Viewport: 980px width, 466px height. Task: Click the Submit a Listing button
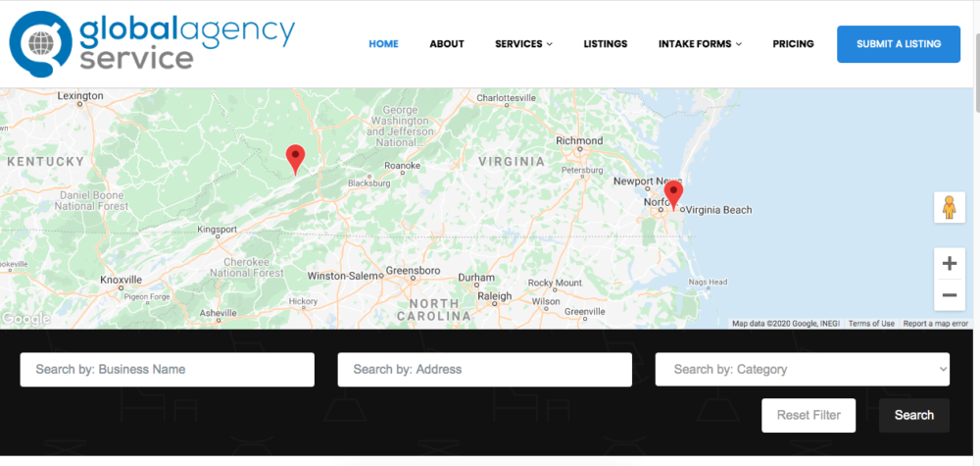pyautogui.click(x=899, y=44)
